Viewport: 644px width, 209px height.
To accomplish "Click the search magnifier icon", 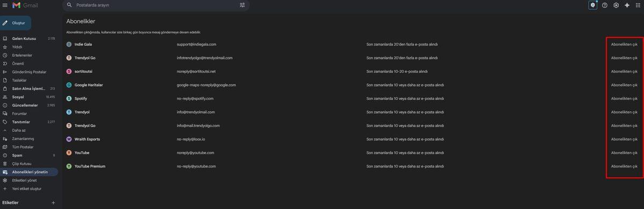I will click(x=69, y=5).
